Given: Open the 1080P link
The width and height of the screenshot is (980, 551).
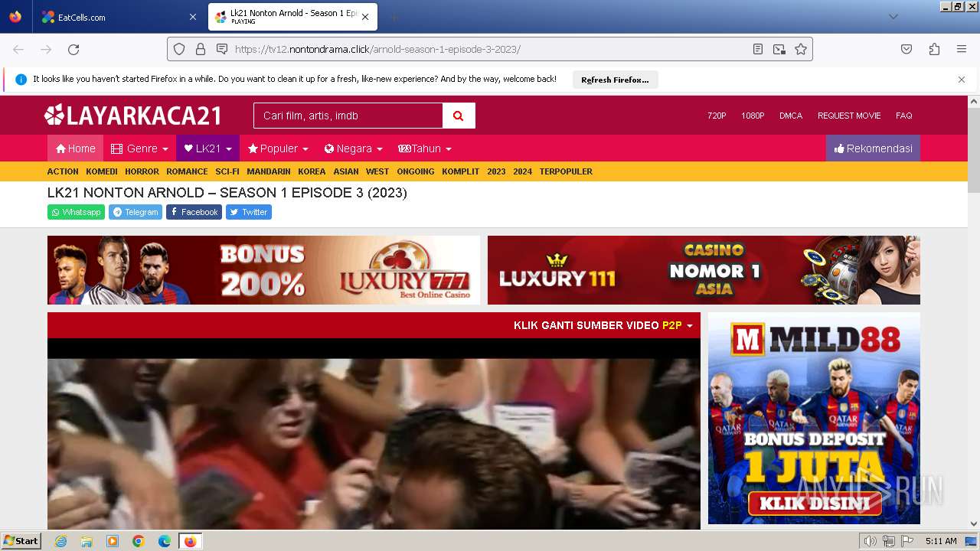Looking at the screenshot, I should tap(753, 116).
